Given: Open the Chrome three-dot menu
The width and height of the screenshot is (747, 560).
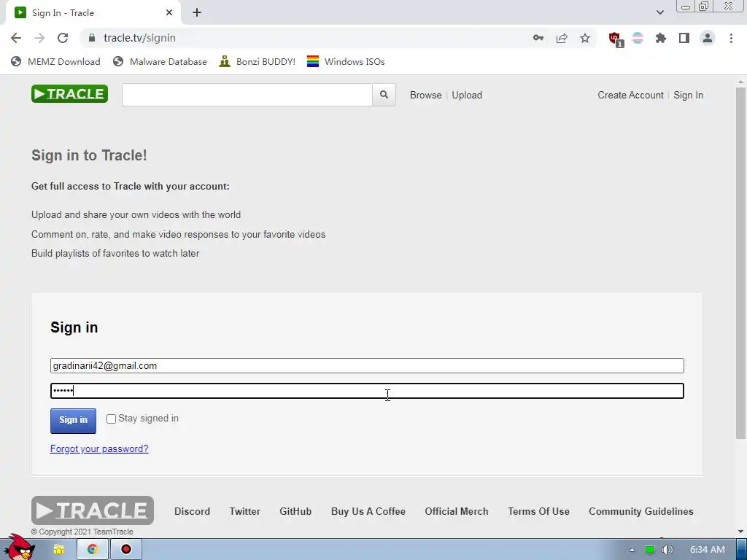Looking at the screenshot, I should pos(731,38).
